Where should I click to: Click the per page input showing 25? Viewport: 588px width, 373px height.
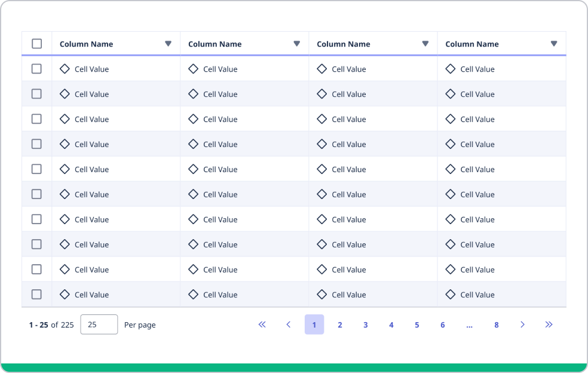pos(99,325)
